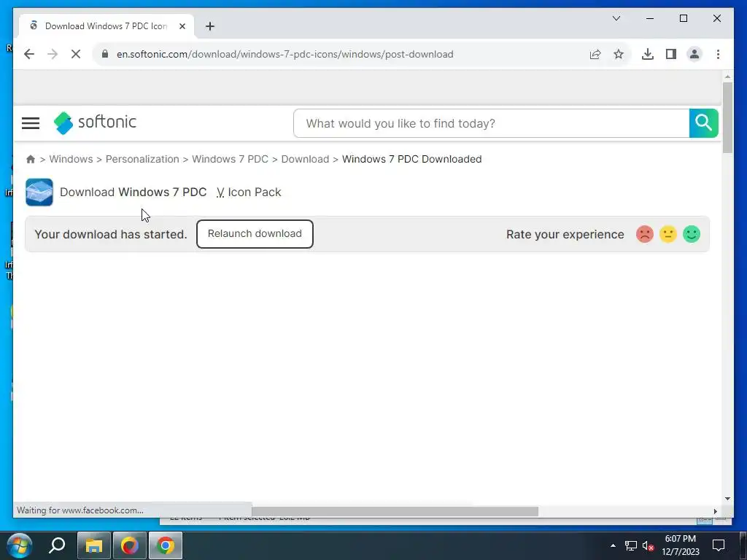Focus the Softonic search field
This screenshot has width=747, height=560.
[x=491, y=123]
